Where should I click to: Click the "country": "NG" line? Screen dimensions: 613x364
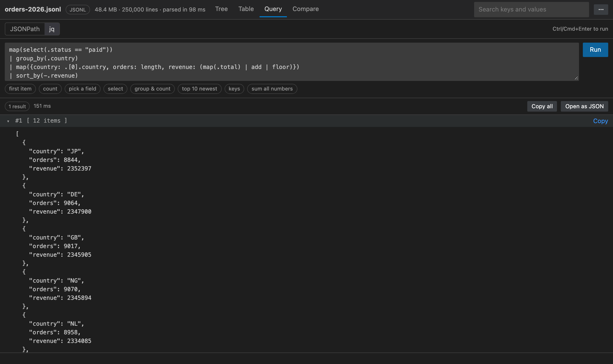pos(57,281)
